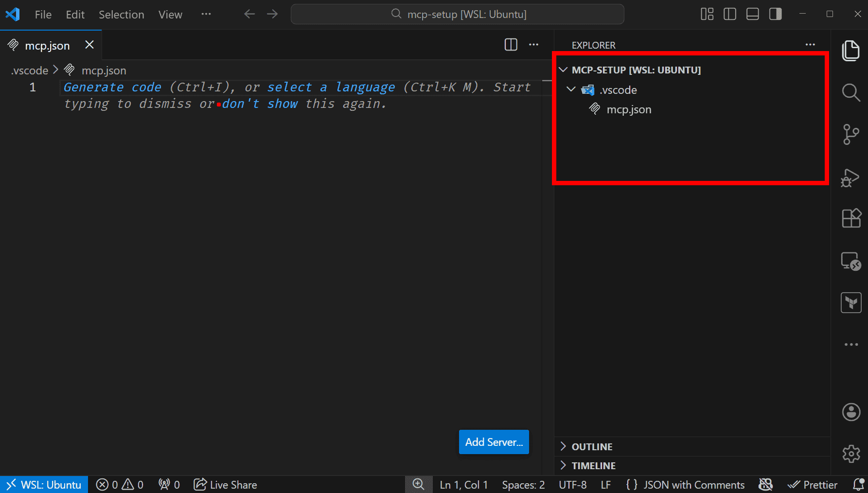
Task: Open WSL: Ubuntu remote menu
Action: click(x=44, y=484)
